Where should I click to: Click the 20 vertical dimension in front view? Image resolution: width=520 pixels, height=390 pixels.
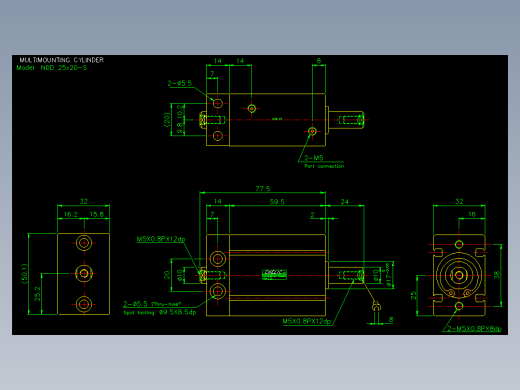(x=167, y=275)
